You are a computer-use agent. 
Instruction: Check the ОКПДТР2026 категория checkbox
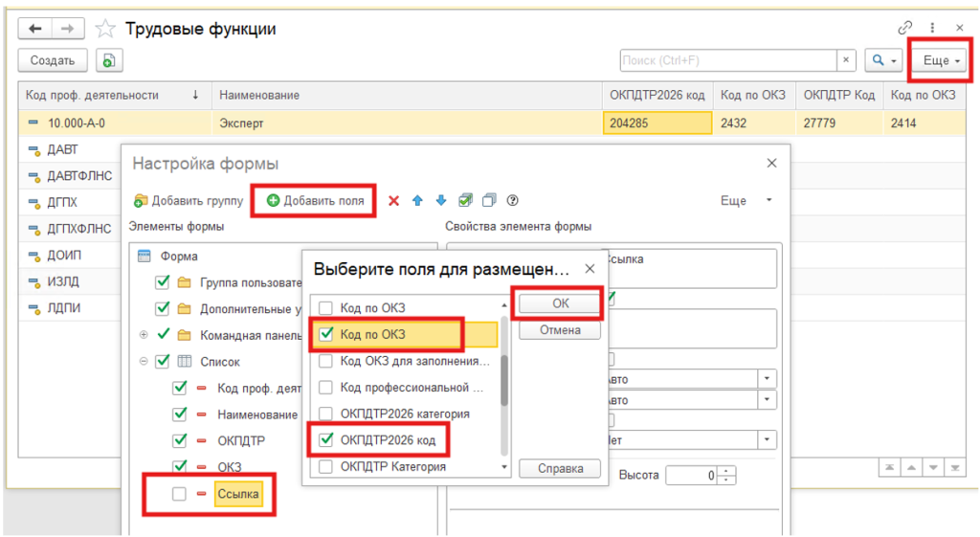click(x=326, y=414)
